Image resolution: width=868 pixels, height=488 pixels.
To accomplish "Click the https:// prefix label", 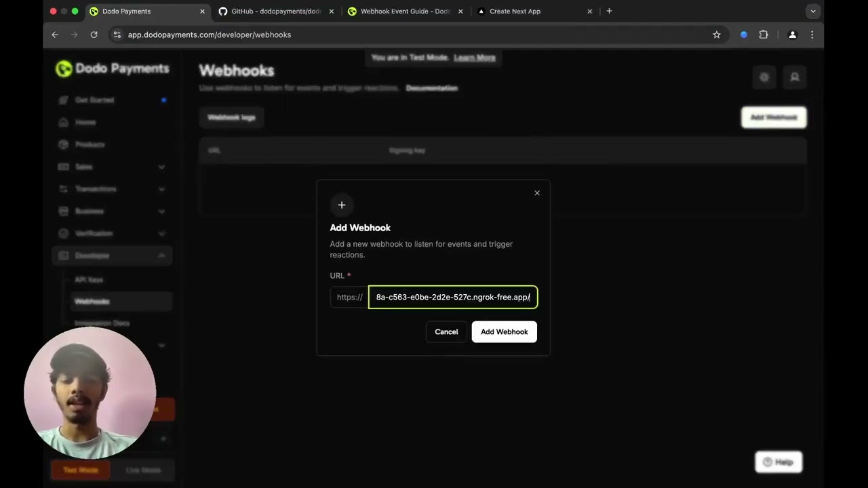I will [x=350, y=297].
